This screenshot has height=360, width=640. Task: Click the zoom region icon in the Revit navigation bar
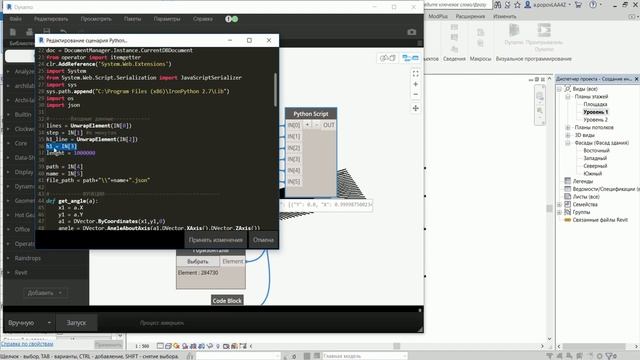point(540,111)
